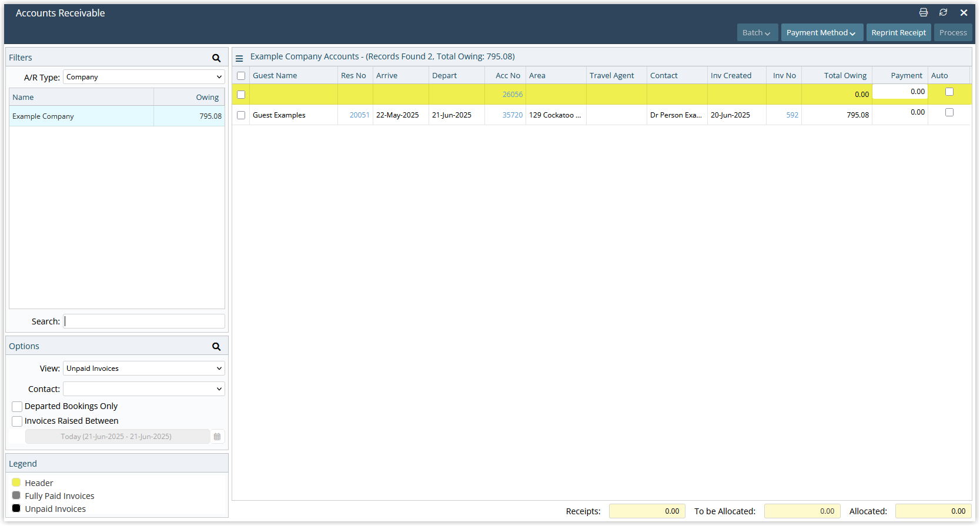Open the View dropdown showing Unpaid Invoices
980x526 pixels.
[144, 368]
